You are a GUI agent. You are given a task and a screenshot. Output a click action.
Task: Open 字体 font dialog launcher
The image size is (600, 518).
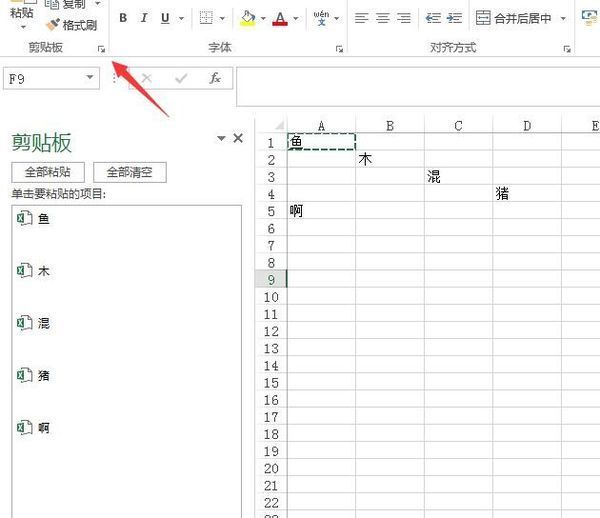(339, 49)
